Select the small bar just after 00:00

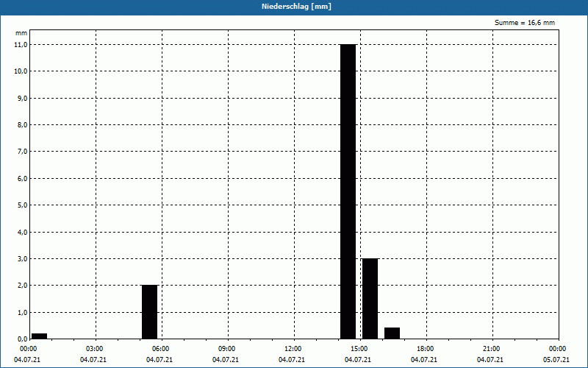pyautogui.click(x=40, y=336)
